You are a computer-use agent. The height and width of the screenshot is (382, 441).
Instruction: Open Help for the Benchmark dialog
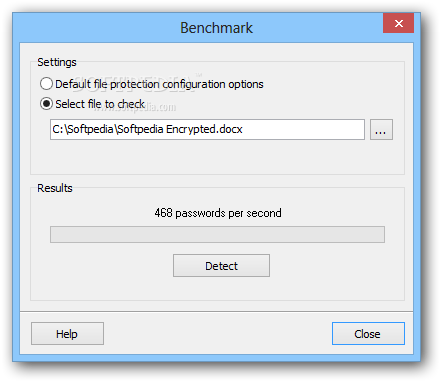67,334
